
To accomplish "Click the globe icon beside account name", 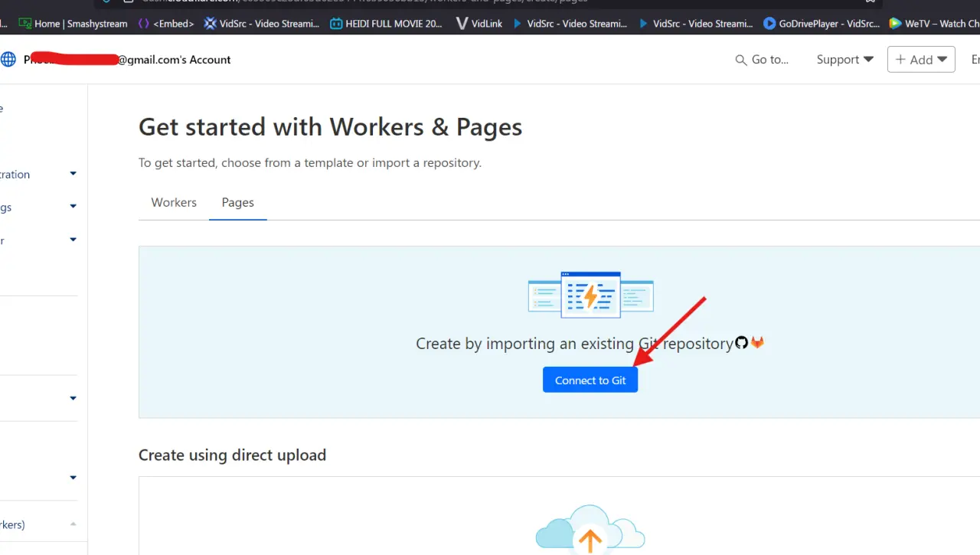I will (x=8, y=60).
